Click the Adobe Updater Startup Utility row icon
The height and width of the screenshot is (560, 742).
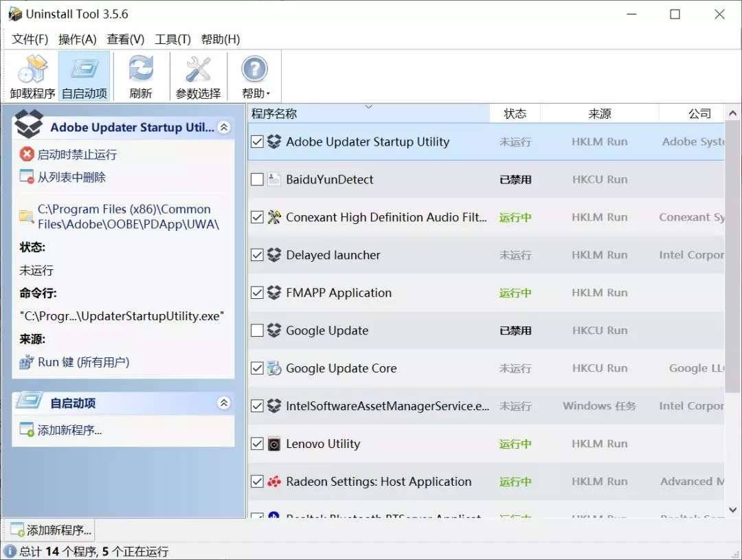274,142
